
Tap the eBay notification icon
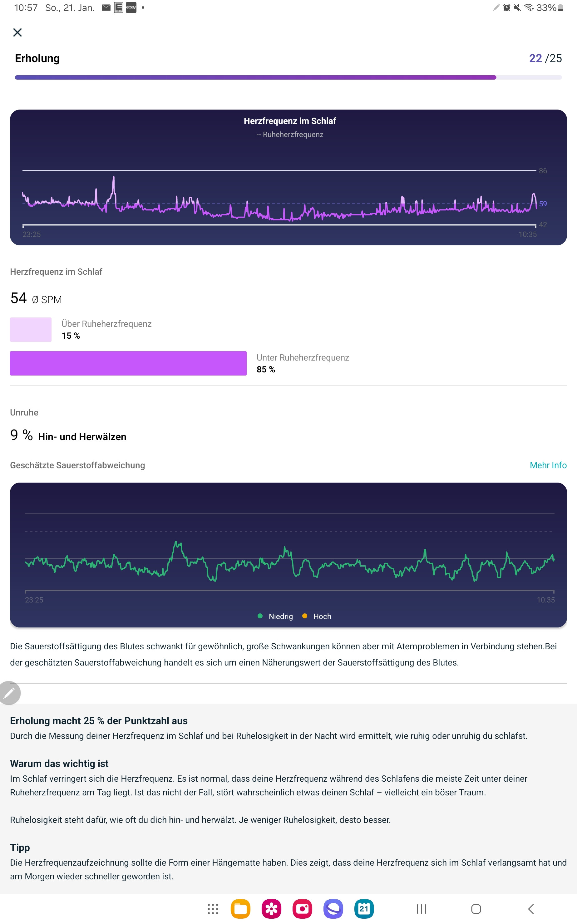131,7
